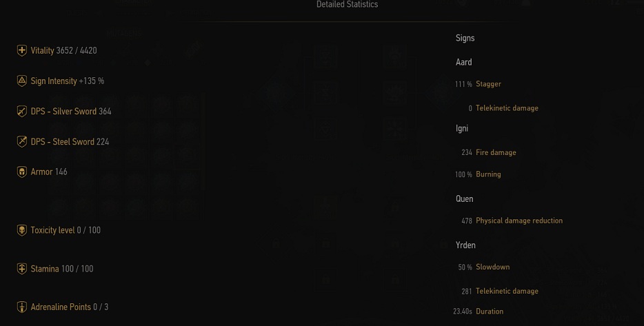Click the Sign Intensity triangle icon
The image size is (644, 326).
pos(22,81)
